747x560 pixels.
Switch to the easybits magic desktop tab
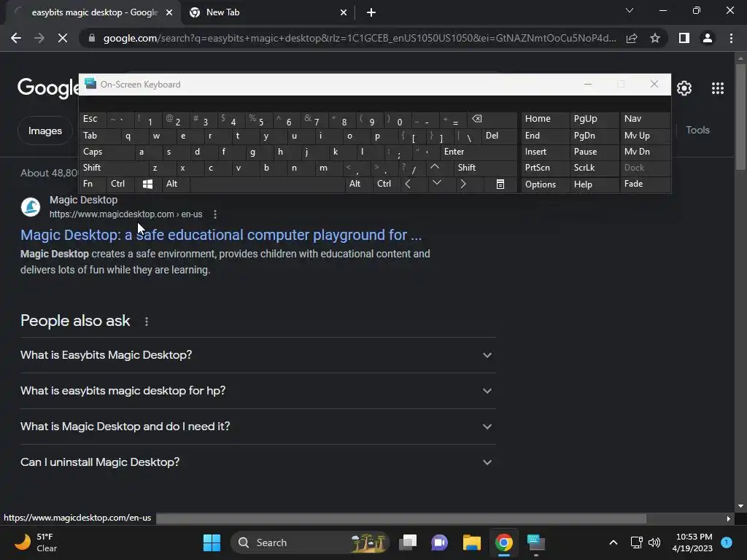click(x=94, y=13)
